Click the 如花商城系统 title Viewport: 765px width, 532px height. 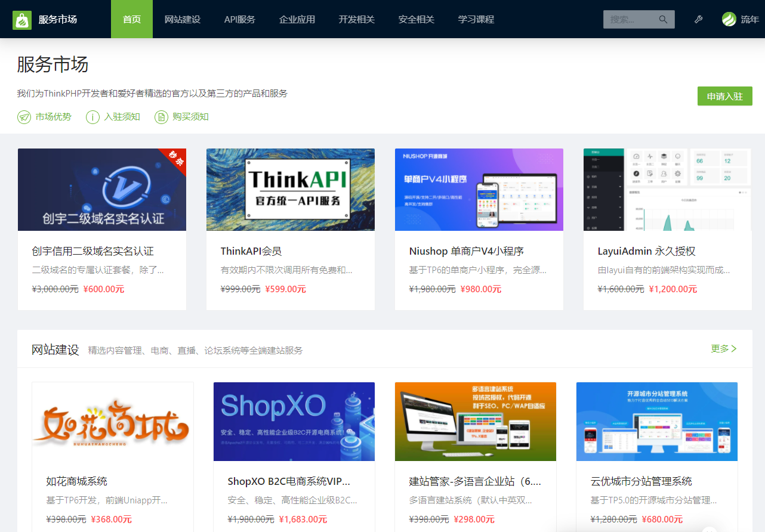pos(77,481)
